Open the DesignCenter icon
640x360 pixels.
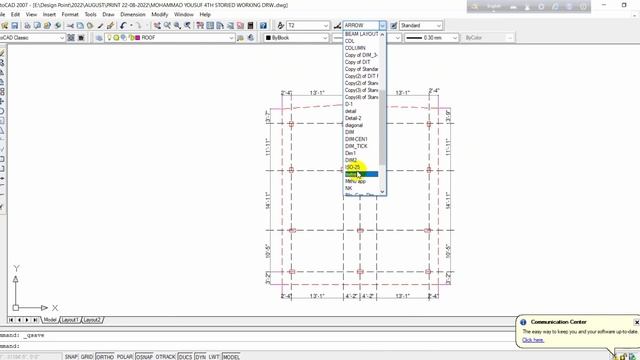point(210,26)
